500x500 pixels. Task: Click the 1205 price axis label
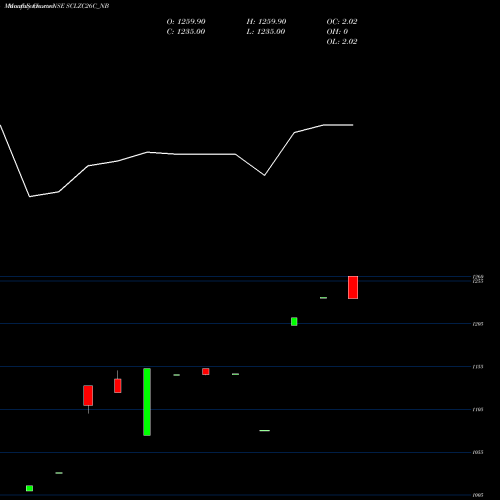[x=478, y=324]
